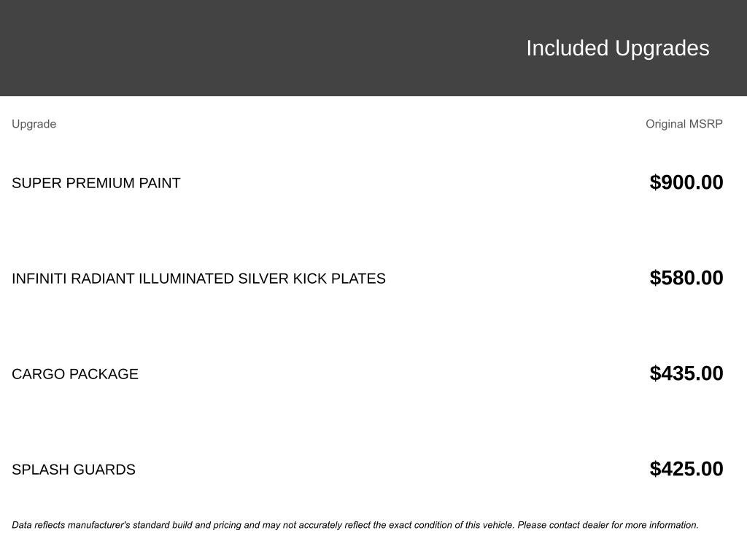Click the Included Upgrades heading

[617, 49]
